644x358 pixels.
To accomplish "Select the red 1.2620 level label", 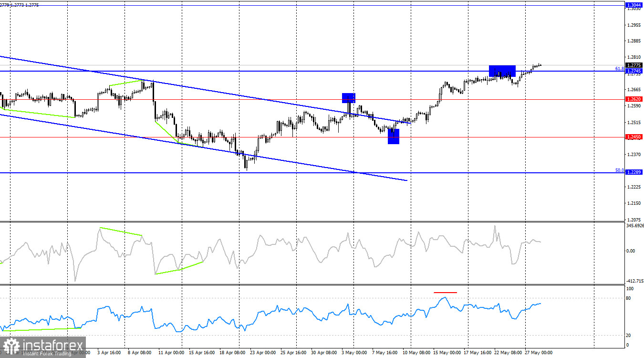I will point(634,99).
